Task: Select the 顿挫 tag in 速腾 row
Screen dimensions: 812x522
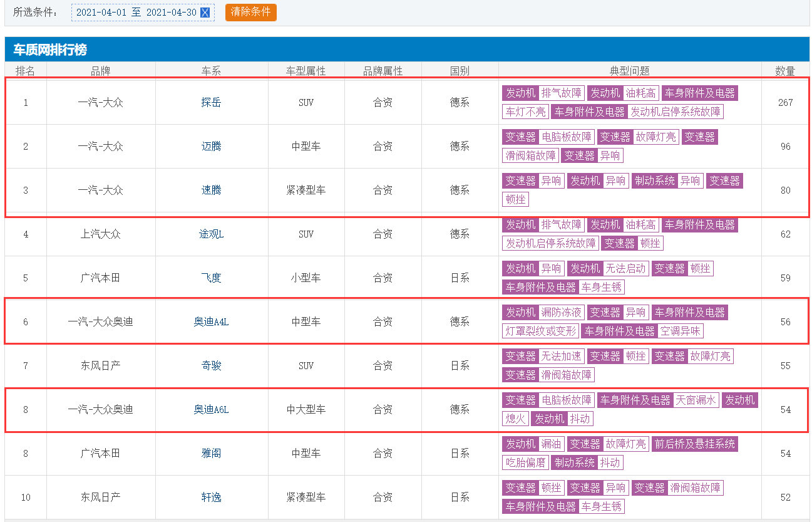Action: click(x=516, y=200)
